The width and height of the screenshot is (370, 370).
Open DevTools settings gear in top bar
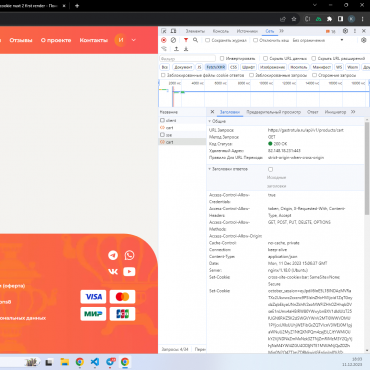coord(345,31)
